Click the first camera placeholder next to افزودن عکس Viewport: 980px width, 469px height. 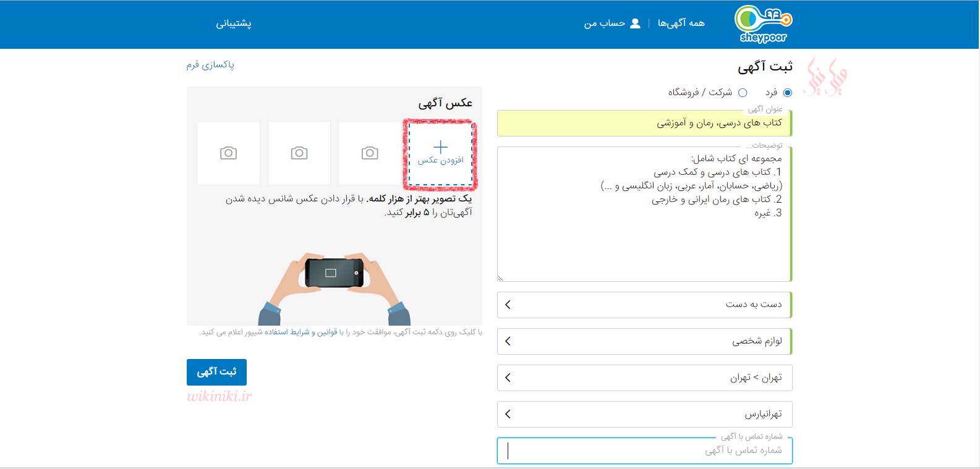370,153
